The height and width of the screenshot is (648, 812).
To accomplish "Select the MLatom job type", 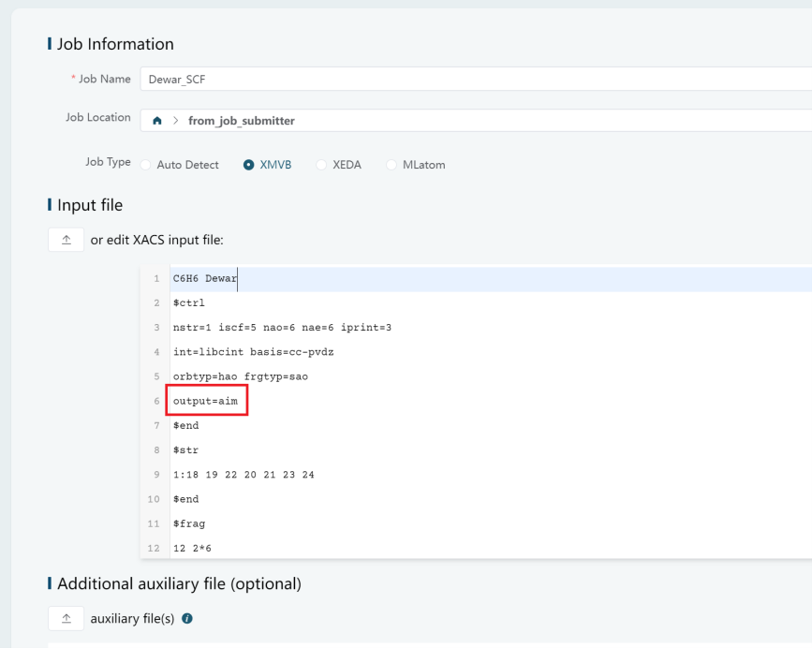I will pyautogui.click(x=391, y=165).
